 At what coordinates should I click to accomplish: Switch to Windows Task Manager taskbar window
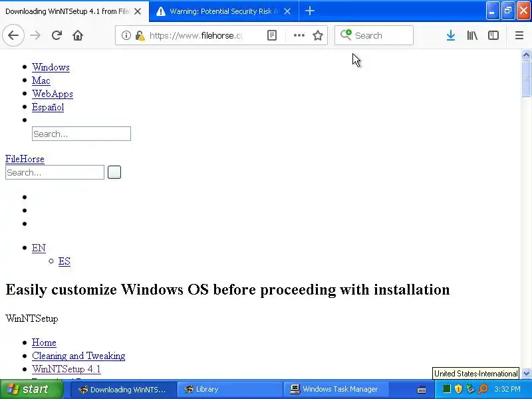pos(336,390)
